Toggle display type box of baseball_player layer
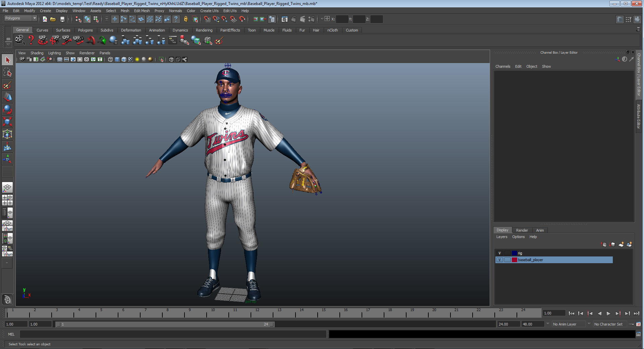Image resolution: width=644 pixels, height=349 pixels. pyautogui.click(x=507, y=260)
